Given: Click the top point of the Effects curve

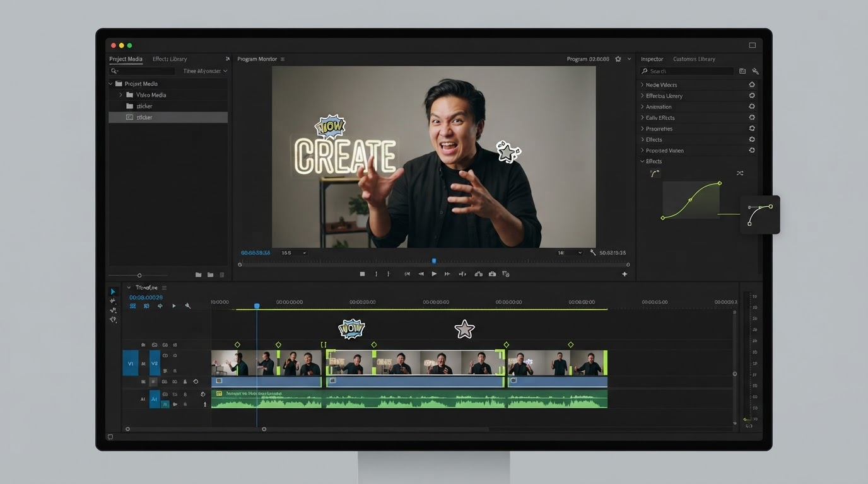Looking at the screenshot, I should click(720, 183).
